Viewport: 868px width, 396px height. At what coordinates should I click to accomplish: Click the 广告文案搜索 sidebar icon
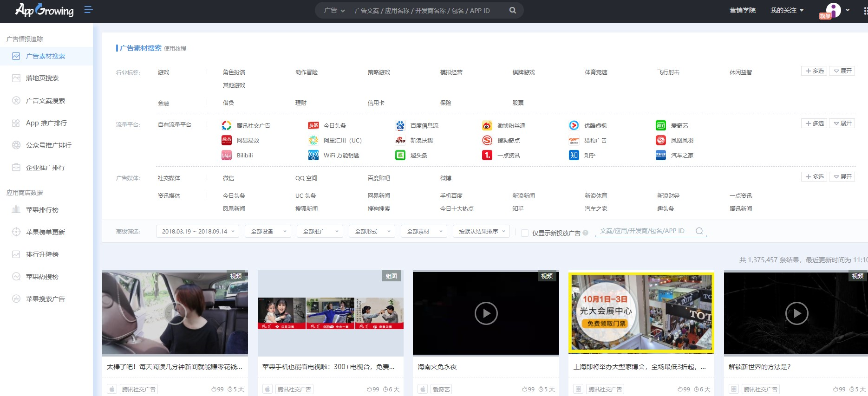(x=16, y=100)
